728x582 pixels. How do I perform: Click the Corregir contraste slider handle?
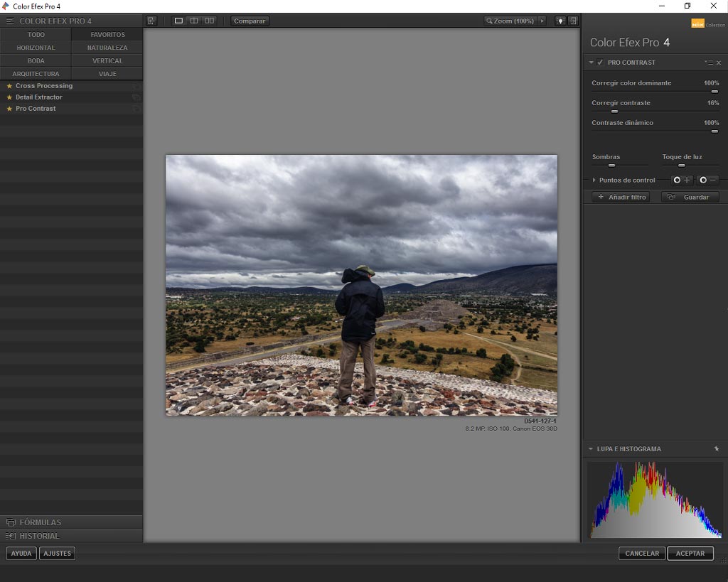(615, 112)
